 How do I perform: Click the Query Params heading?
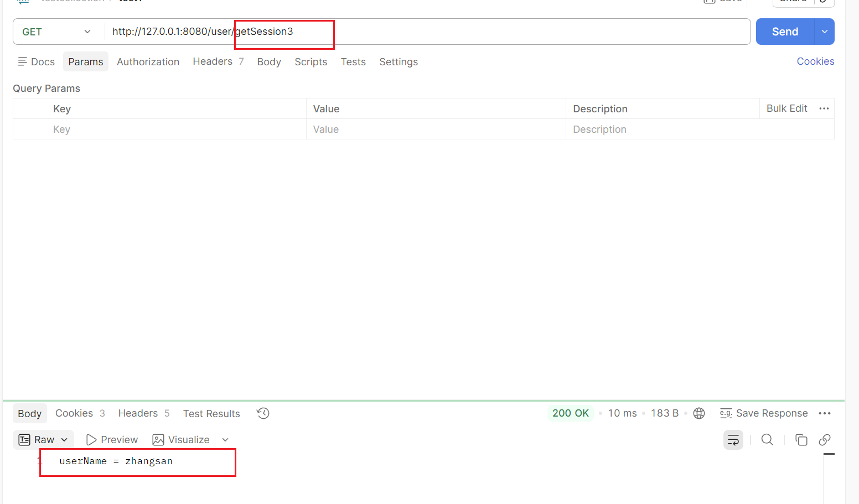pyautogui.click(x=46, y=89)
